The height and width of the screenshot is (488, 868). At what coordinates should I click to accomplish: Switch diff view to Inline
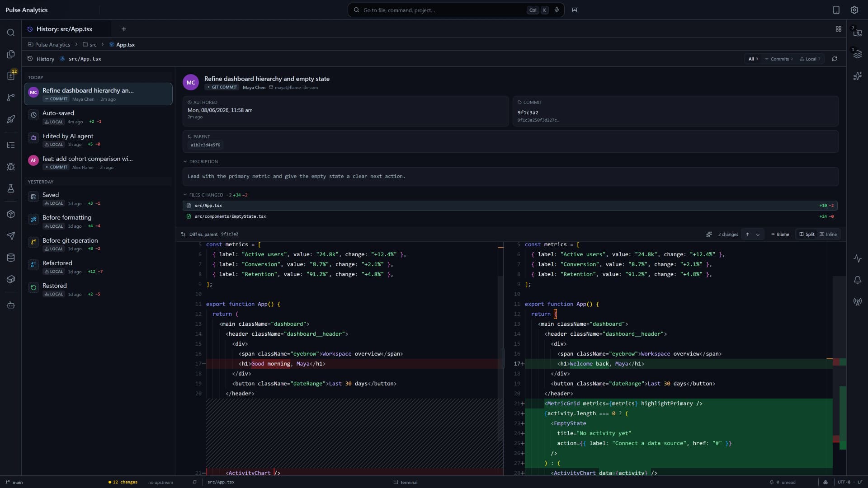(828, 234)
